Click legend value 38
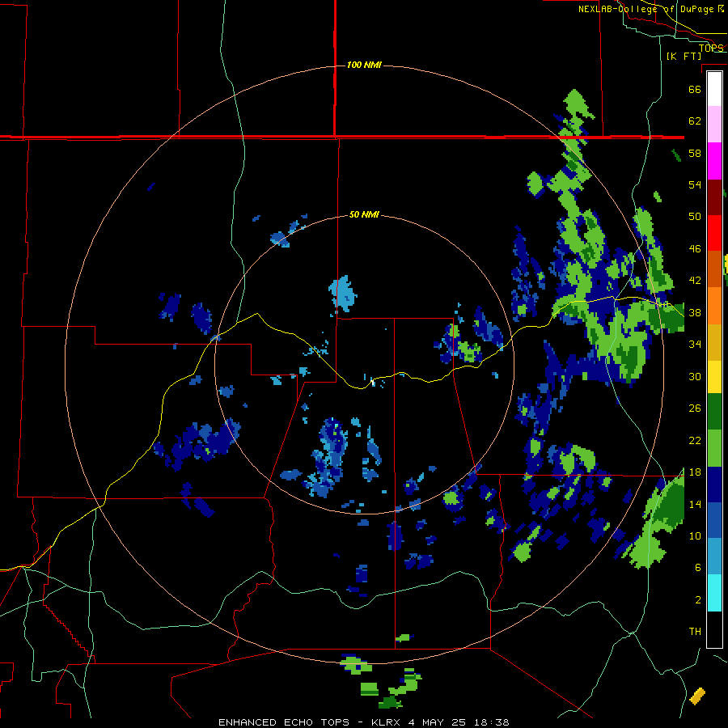Viewport: 728px width, 728px height. (695, 312)
